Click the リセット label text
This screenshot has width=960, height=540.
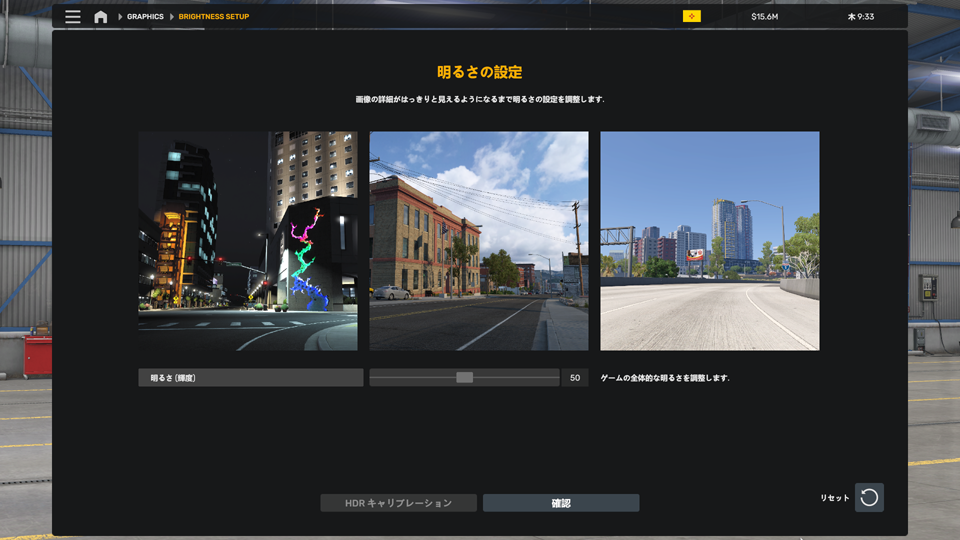(x=834, y=498)
